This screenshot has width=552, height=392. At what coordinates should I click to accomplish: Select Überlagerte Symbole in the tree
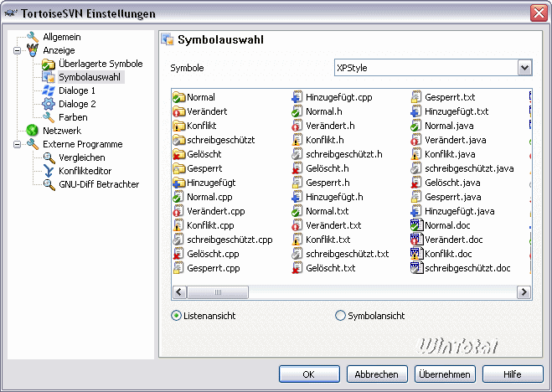click(101, 64)
